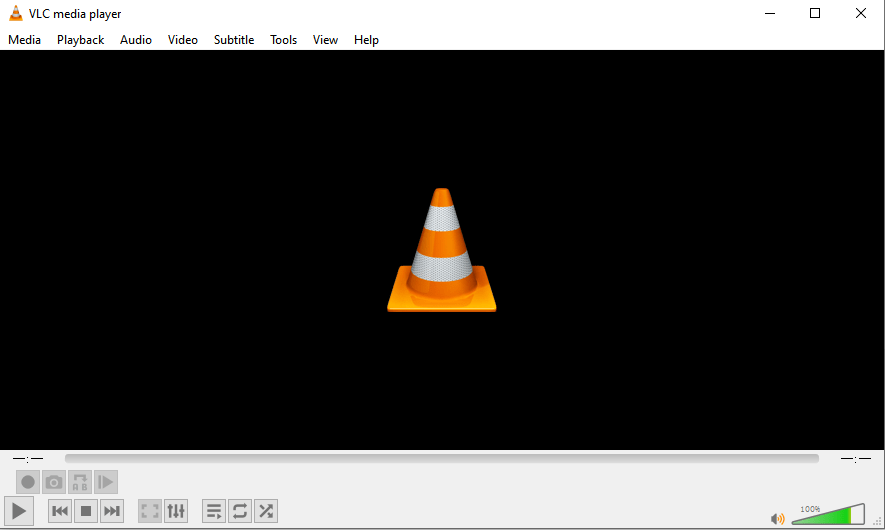This screenshot has width=885, height=530.
Task: Open the Media menu
Action: pos(25,40)
